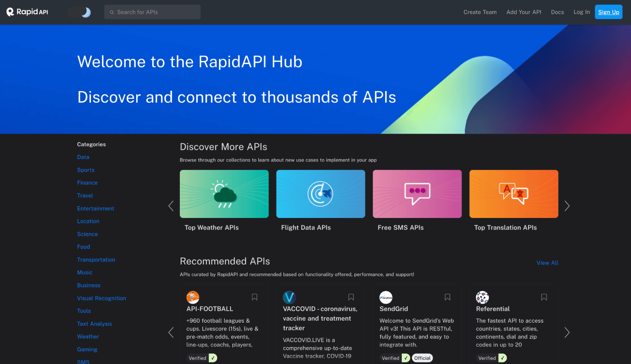This screenshot has width=631, height=364.
Task: Bookmark the Referential API
Action: coord(544,297)
